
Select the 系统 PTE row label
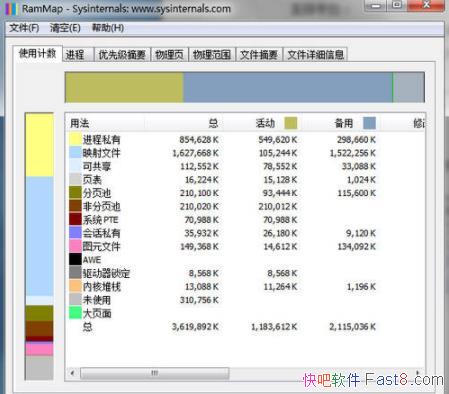tap(100, 220)
